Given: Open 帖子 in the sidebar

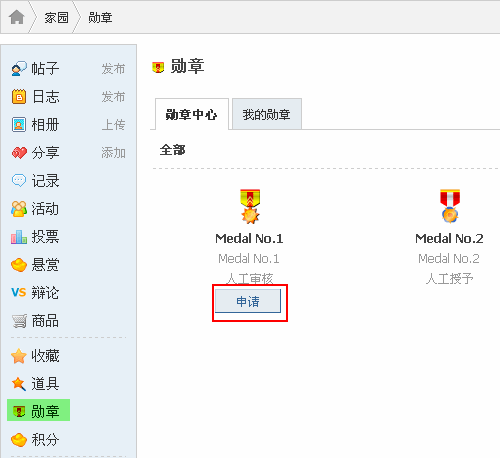Looking at the screenshot, I should pos(45,69).
